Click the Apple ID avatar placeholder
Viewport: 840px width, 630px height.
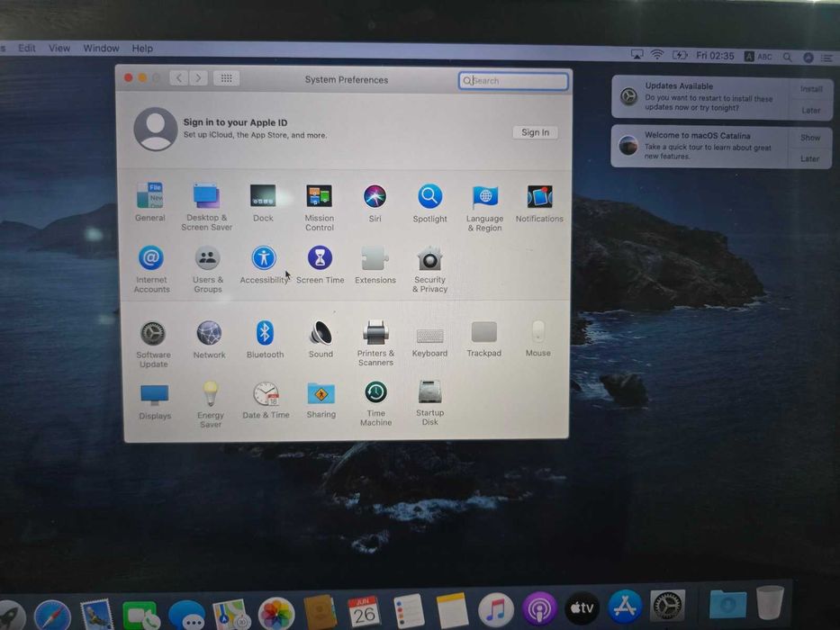pos(156,129)
